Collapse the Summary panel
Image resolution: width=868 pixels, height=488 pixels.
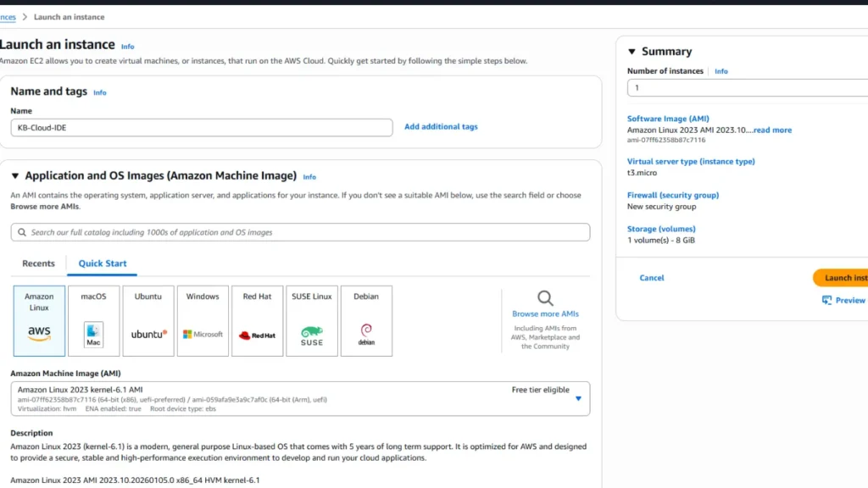pyautogui.click(x=632, y=52)
